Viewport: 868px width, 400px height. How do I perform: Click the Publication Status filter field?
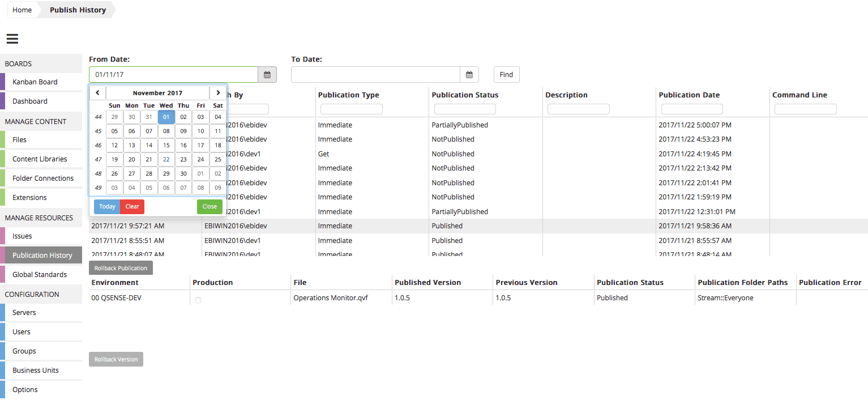tap(464, 109)
